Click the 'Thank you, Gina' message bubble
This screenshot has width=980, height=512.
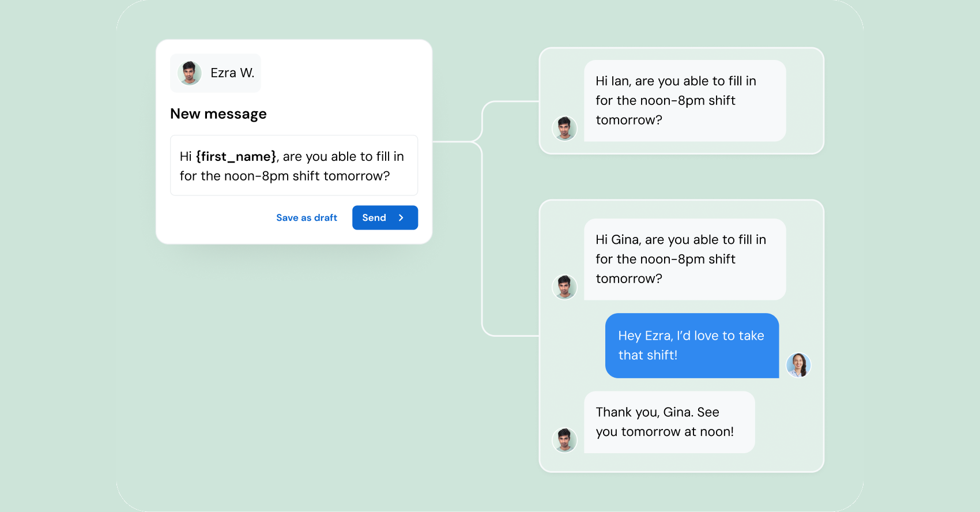coord(669,421)
